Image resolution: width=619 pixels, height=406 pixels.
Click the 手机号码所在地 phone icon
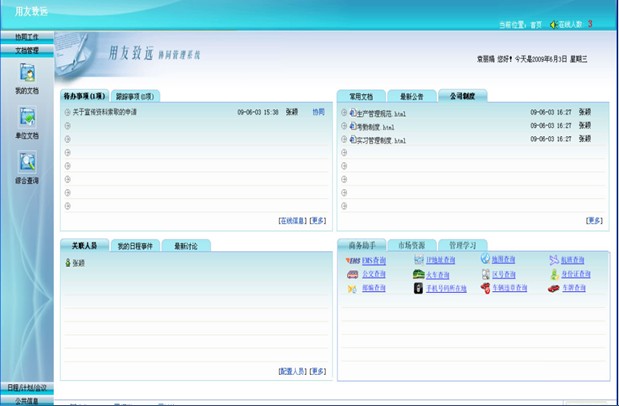419,289
